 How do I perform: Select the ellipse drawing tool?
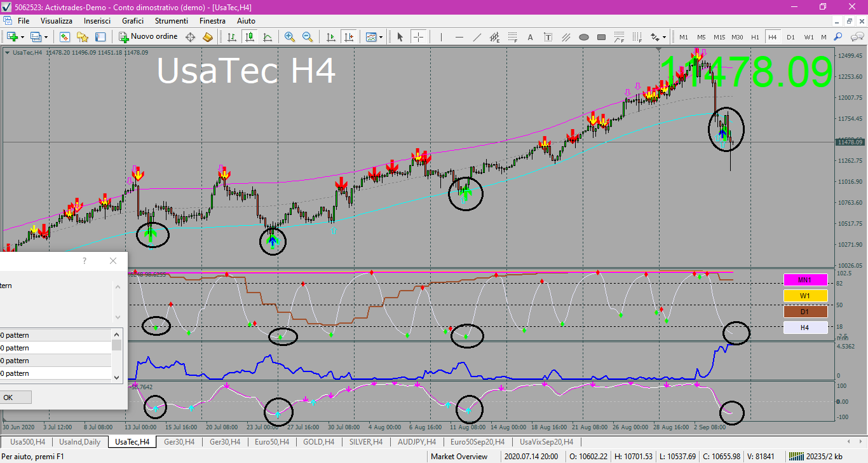pyautogui.click(x=583, y=37)
